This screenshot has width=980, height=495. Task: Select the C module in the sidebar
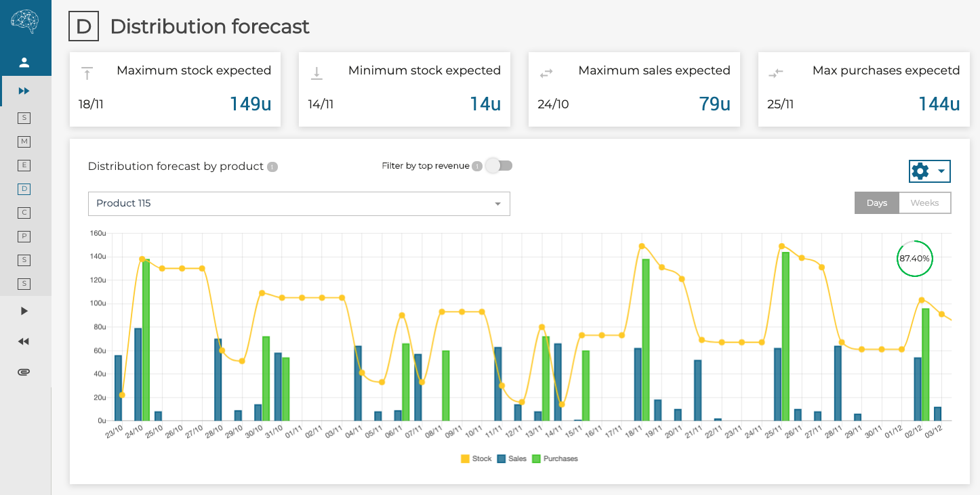(x=24, y=213)
